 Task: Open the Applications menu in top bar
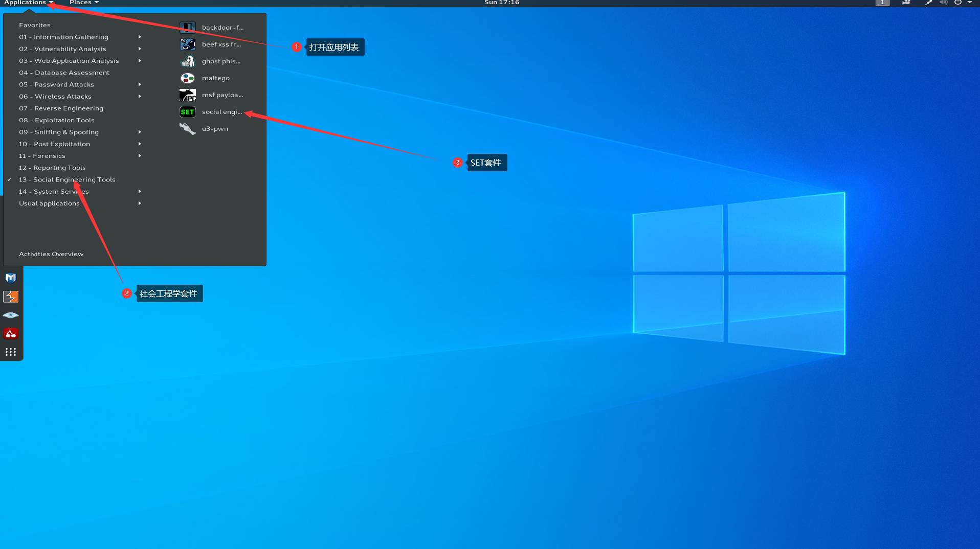click(x=29, y=3)
